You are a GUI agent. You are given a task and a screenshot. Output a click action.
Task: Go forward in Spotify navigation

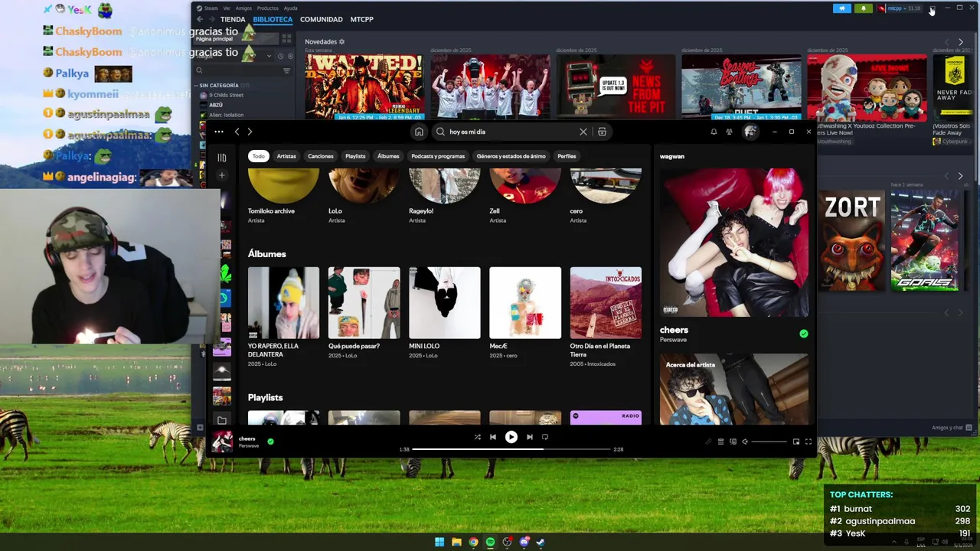250,132
